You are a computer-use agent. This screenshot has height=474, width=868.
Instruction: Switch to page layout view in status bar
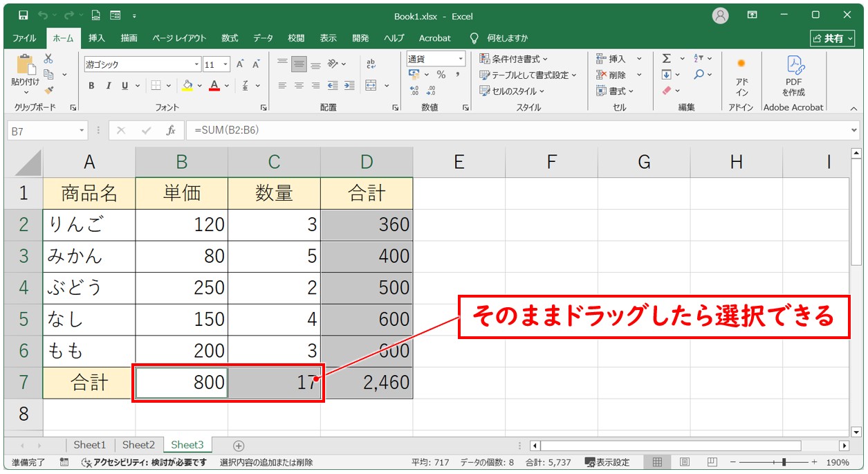tap(684, 462)
